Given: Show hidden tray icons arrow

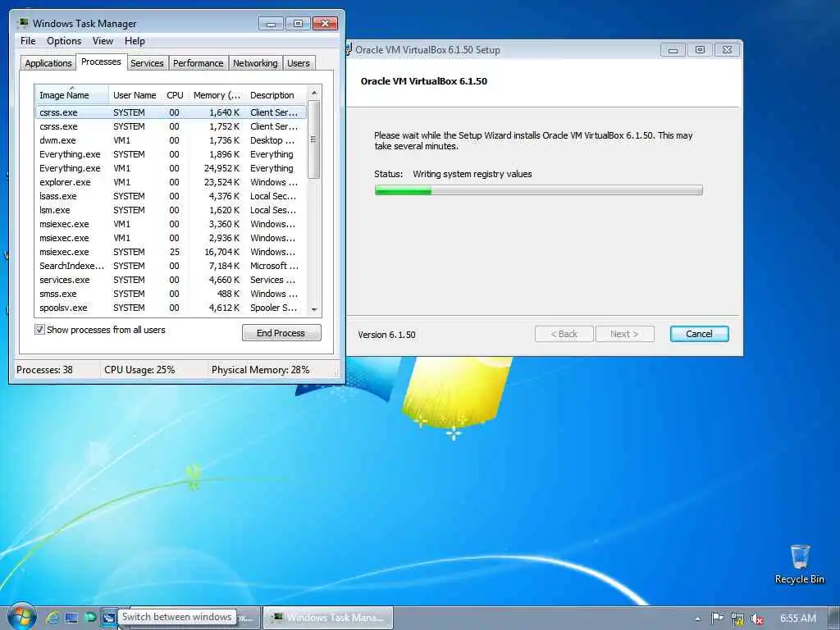Looking at the screenshot, I should 697,619.
